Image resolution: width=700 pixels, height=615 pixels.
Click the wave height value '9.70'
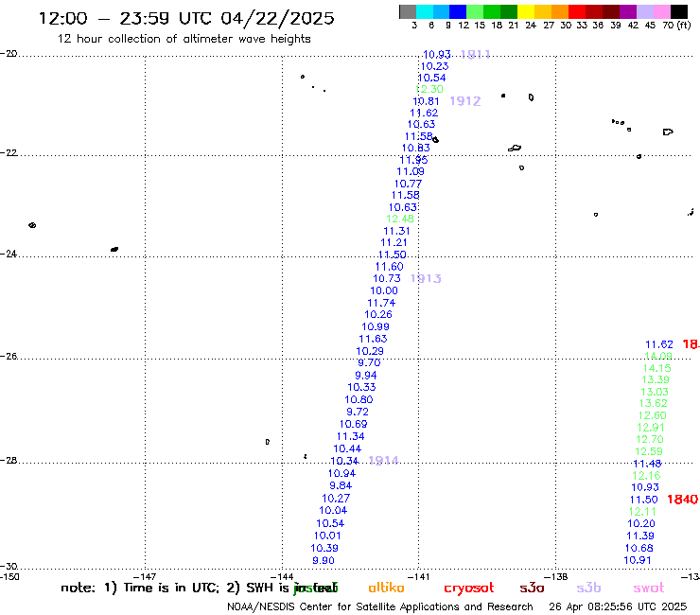pos(369,362)
